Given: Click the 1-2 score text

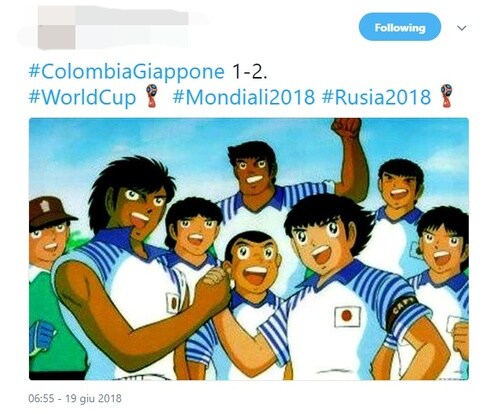Looking at the screenshot, I should 249,72.
